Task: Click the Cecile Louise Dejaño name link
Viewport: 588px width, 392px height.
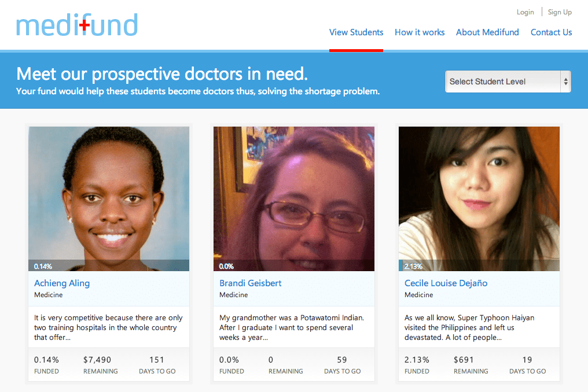Action: coord(446,283)
